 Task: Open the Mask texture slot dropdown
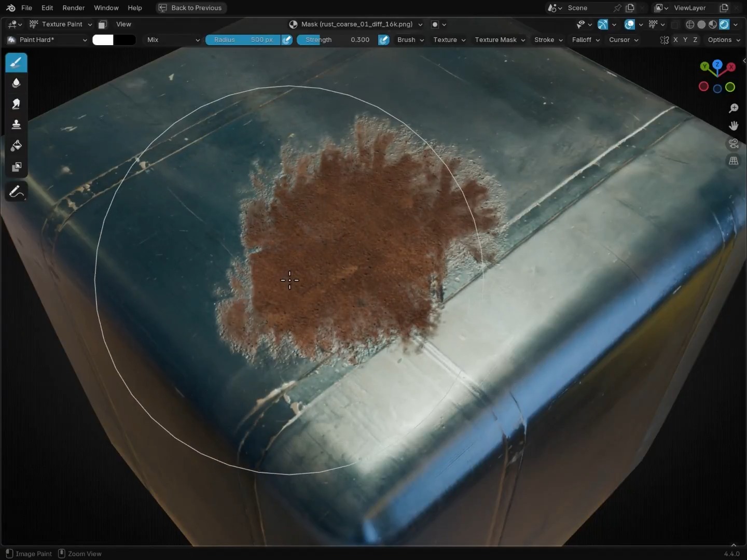[x=356, y=24]
